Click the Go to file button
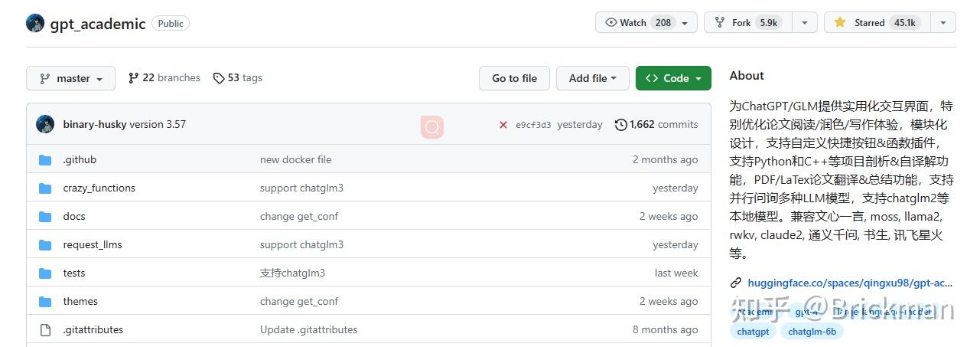This screenshot has height=347, width=980. click(x=514, y=78)
